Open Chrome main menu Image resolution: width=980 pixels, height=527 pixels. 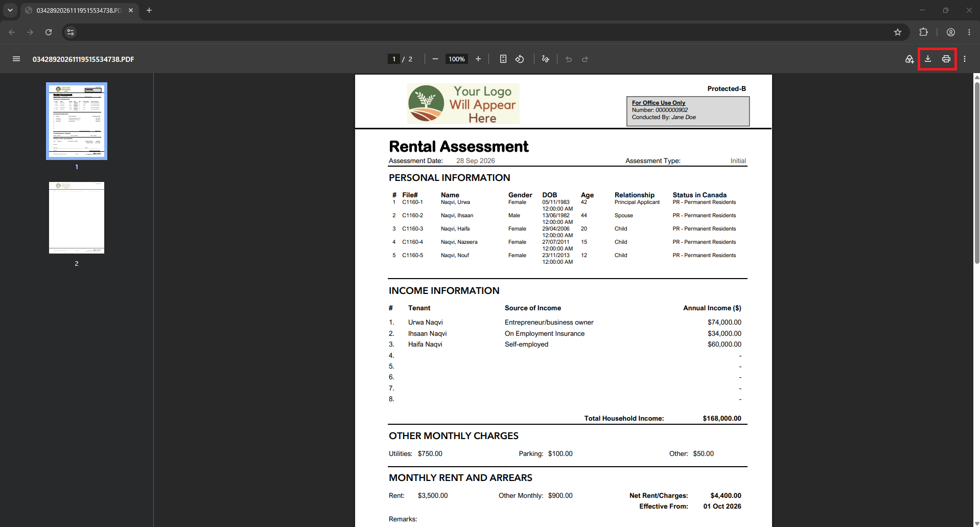[x=969, y=32]
